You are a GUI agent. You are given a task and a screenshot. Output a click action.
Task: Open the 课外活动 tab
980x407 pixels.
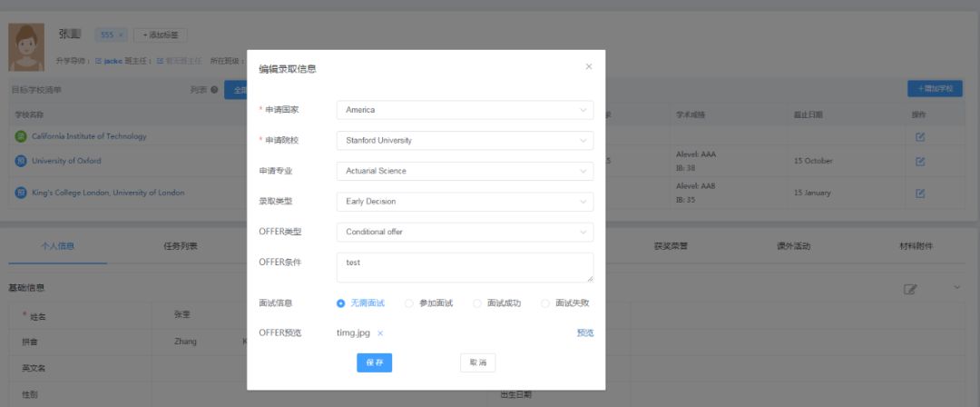(x=793, y=246)
